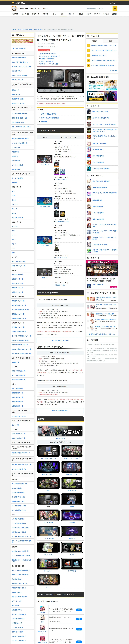The height and width of the screenshot is (644, 129).
Task: Open 攻略TOP navigation tab
Action: (15, 14)
